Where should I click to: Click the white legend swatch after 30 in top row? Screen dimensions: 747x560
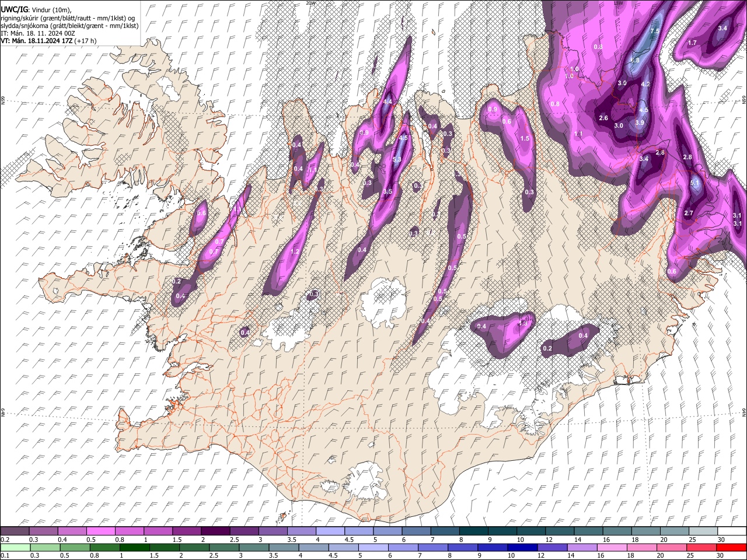coord(731,531)
